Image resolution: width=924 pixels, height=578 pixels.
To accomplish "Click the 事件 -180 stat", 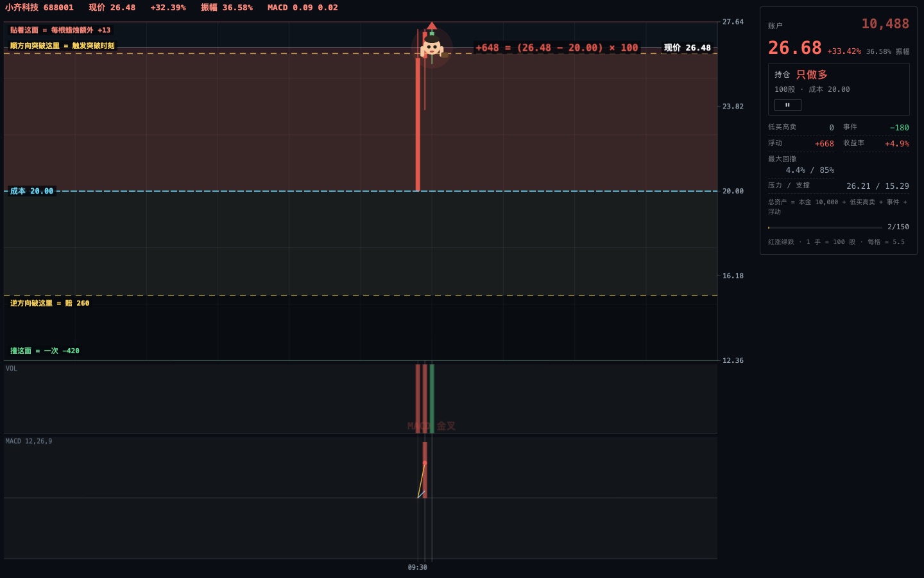I will point(876,127).
